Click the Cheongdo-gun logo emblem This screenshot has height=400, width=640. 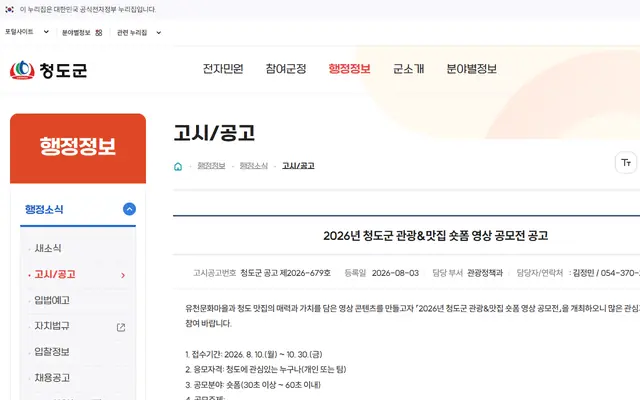coord(22,70)
